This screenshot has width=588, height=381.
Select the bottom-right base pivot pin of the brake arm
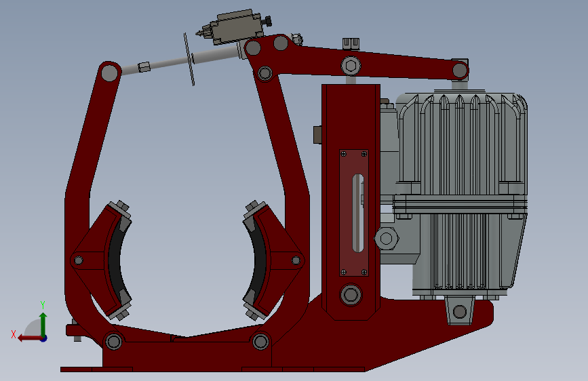[260, 342]
